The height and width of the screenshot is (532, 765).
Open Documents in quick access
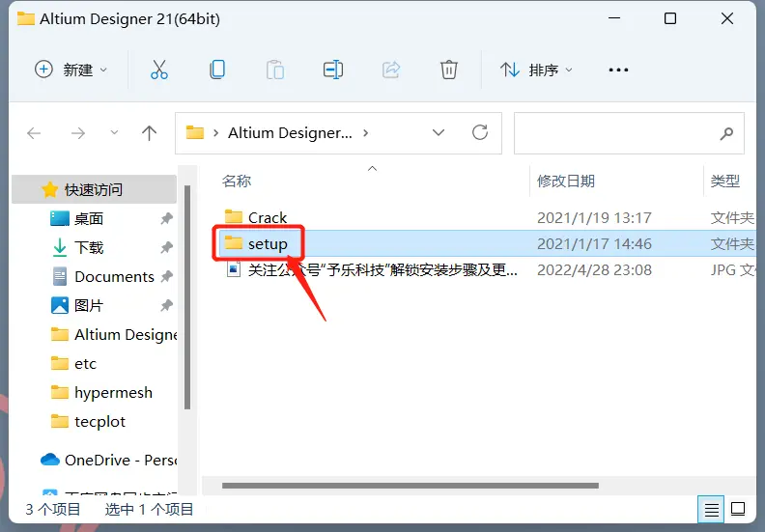pyautogui.click(x=114, y=276)
